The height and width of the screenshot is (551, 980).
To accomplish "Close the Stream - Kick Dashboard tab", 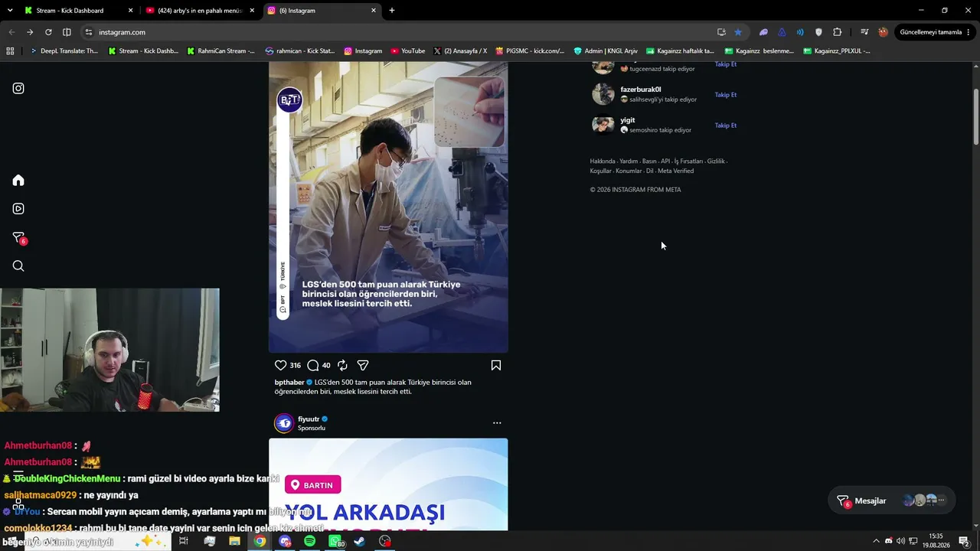I will coord(130,11).
